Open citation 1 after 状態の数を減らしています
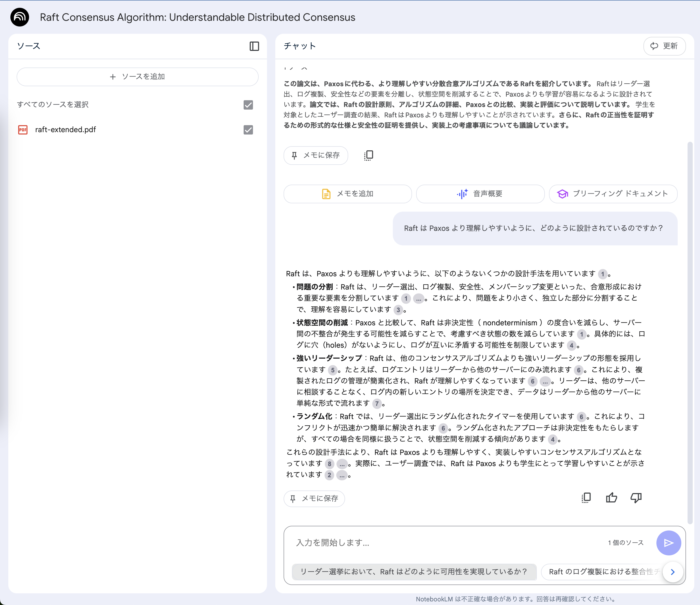This screenshot has width=700, height=605. point(581,334)
